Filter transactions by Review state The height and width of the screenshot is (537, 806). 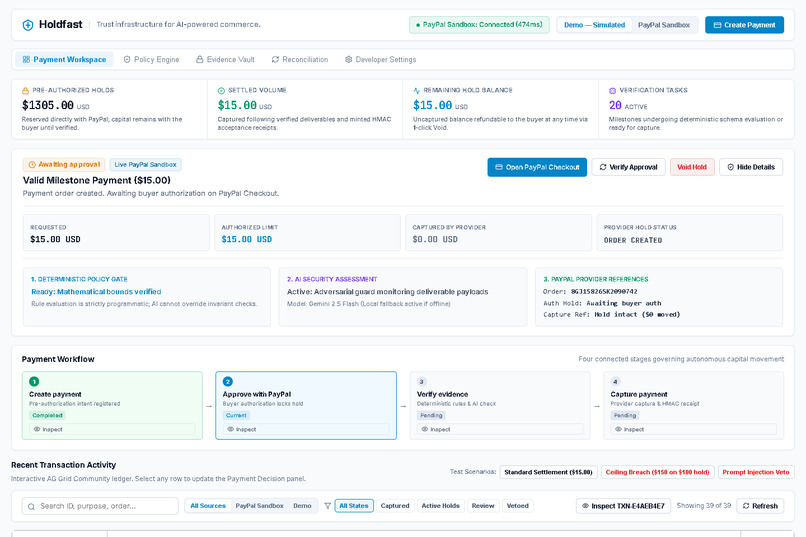[x=483, y=506]
